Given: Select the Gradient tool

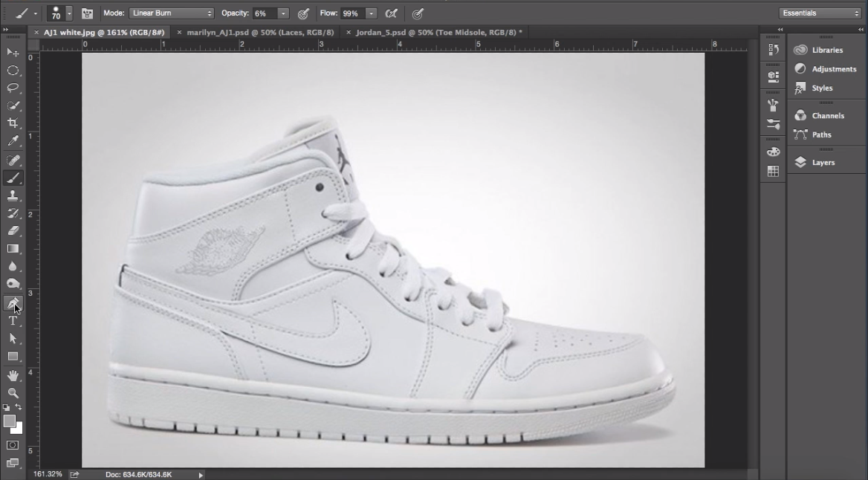Looking at the screenshot, I should 13,249.
